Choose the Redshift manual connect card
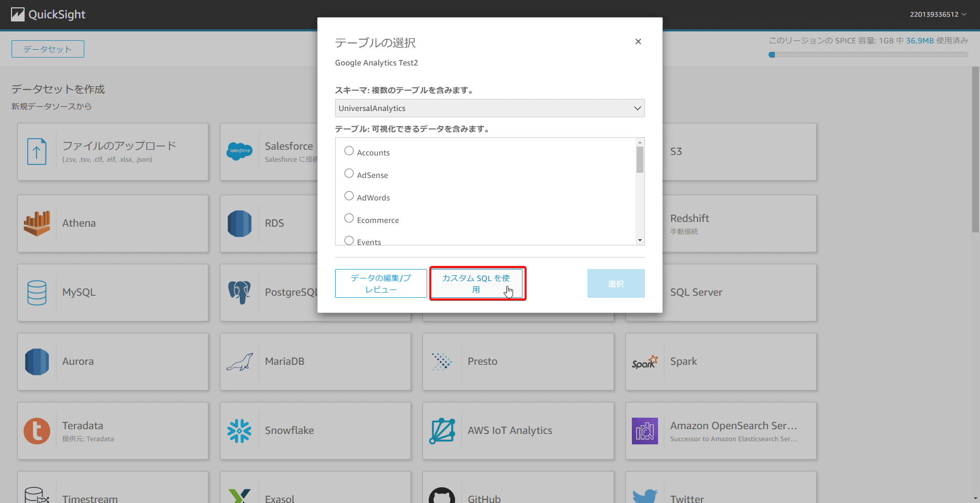 (740, 223)
